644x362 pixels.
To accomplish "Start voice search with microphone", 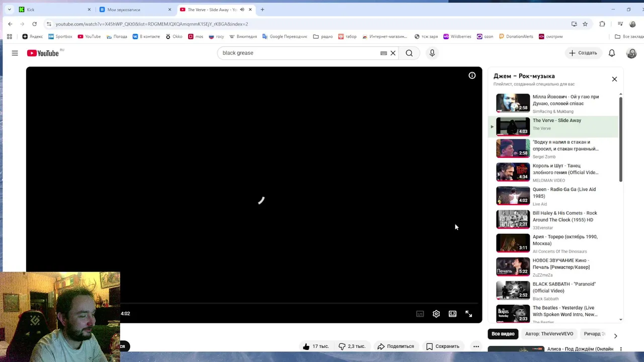I will click(x=432, y=53).
